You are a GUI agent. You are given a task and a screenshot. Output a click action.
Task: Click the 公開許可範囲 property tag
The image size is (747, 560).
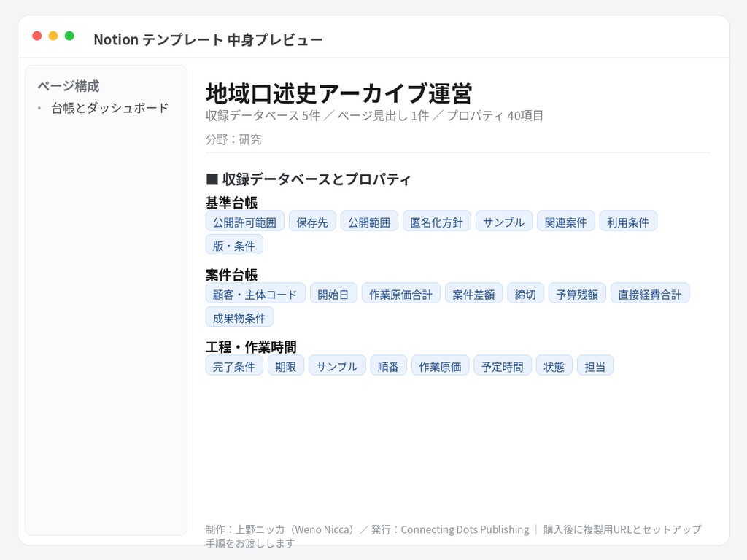pyautogui.click(x=245, y=222)
